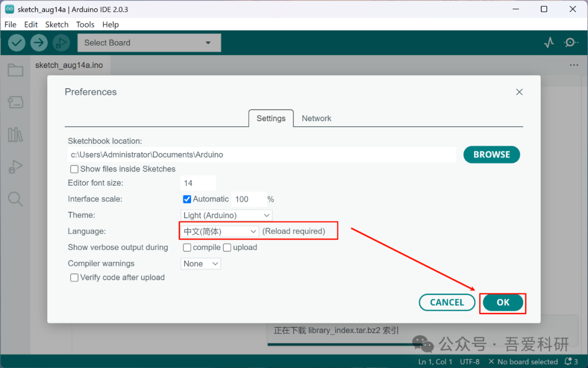Open the Serial Monitor icon top right

point(571,42)
